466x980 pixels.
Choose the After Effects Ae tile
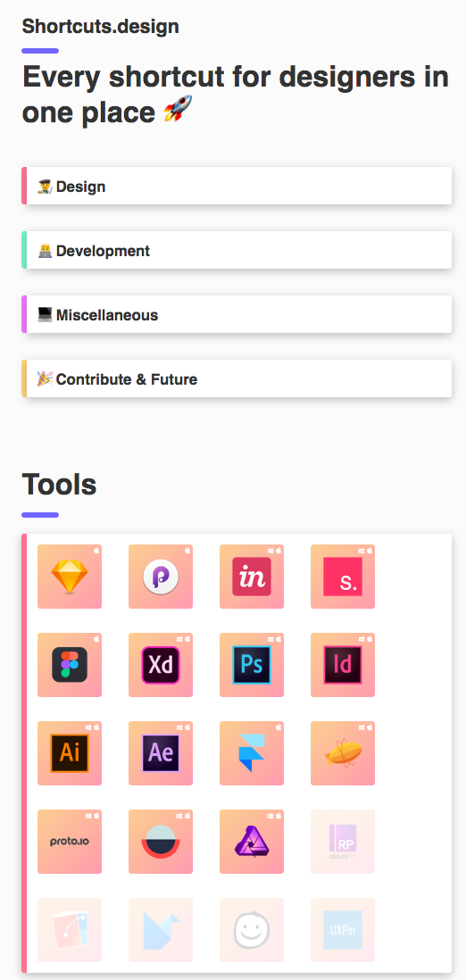161,753
